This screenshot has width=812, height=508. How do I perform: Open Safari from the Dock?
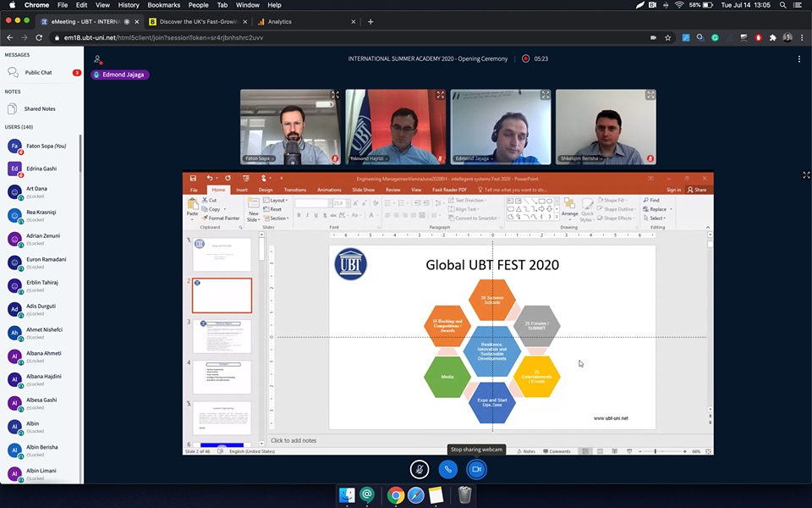click(x=415, y=495)
